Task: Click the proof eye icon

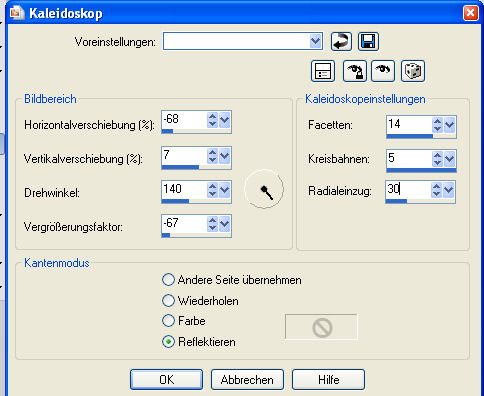Action: click(x=383, y=71)
